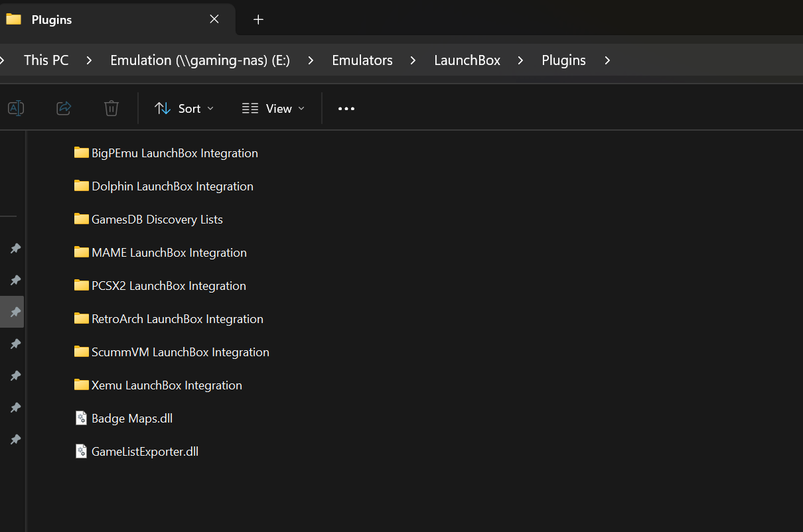Viewport: 803px width, 532px height.
Task: Open the View dropdown menu
Action: [273, 109]
